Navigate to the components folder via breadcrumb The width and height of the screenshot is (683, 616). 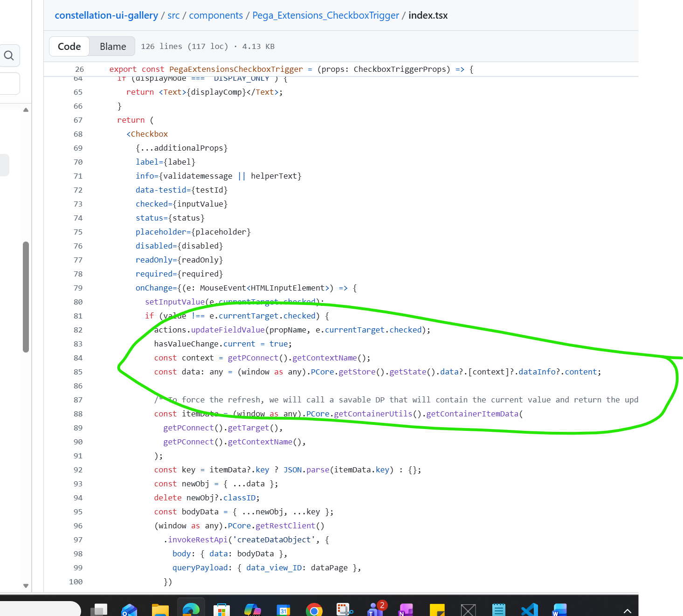point(216,15)
